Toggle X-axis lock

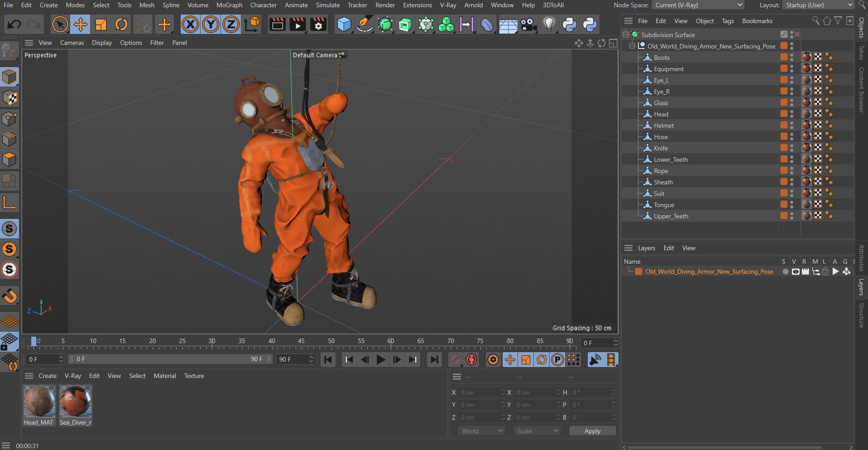click(x=190, y=24)
